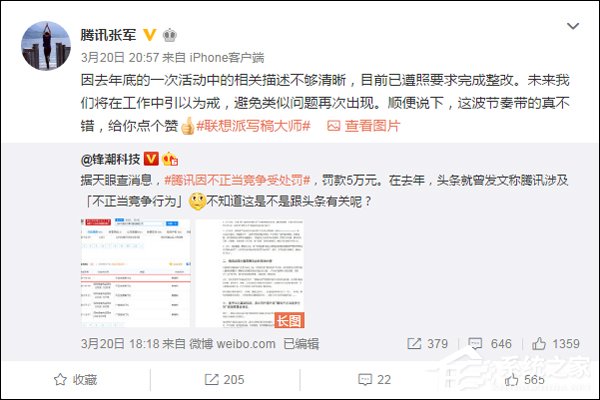Like the original post with 1359 likes
Image resolution: width=600 pixels, height=400 pixels.
coord(556,343)
